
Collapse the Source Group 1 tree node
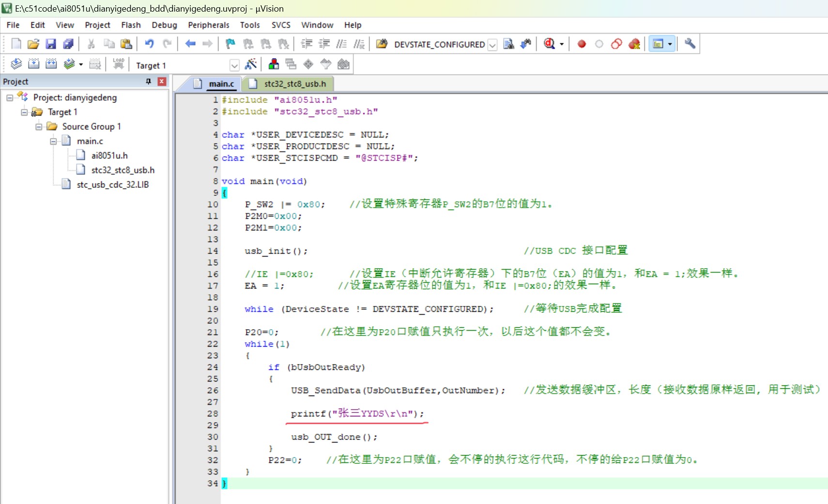click(39, 127)
